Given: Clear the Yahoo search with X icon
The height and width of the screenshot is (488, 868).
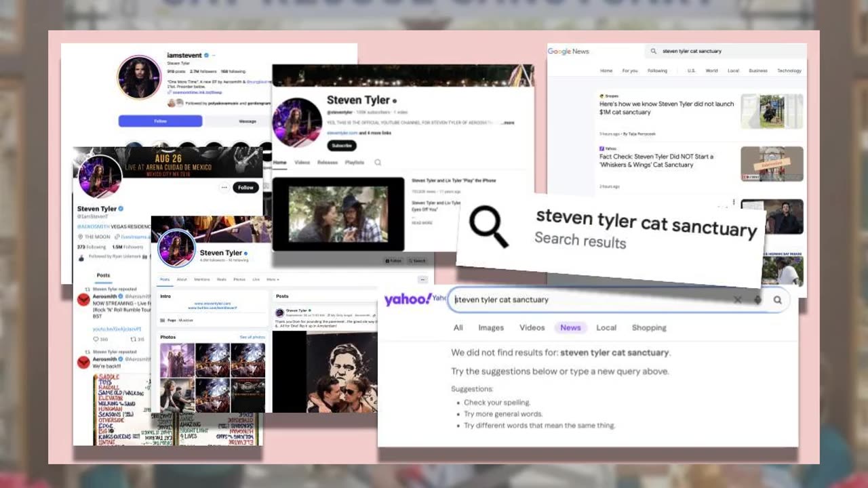Looking at the screenshot, I should tap(738, 300).
